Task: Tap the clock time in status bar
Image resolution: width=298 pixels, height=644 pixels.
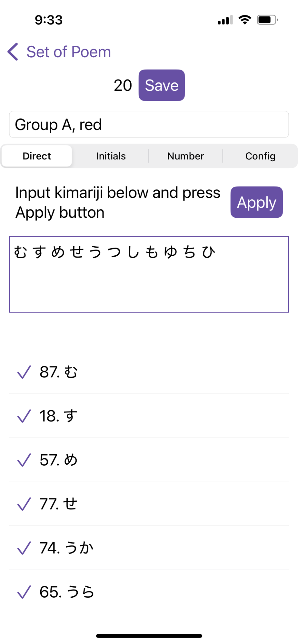Action: point(49,20)
